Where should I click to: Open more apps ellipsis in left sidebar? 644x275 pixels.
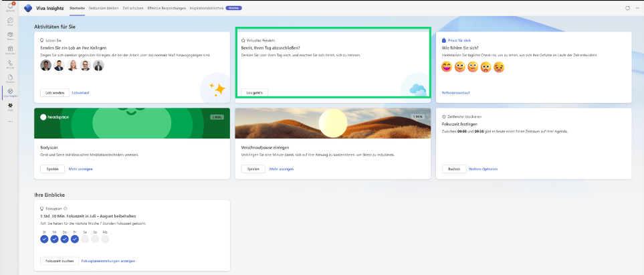[10, 121]
